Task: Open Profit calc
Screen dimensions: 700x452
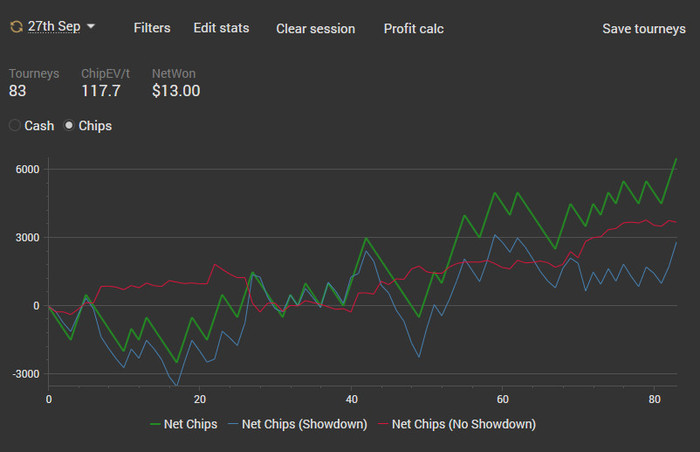Action: (413, 29)
